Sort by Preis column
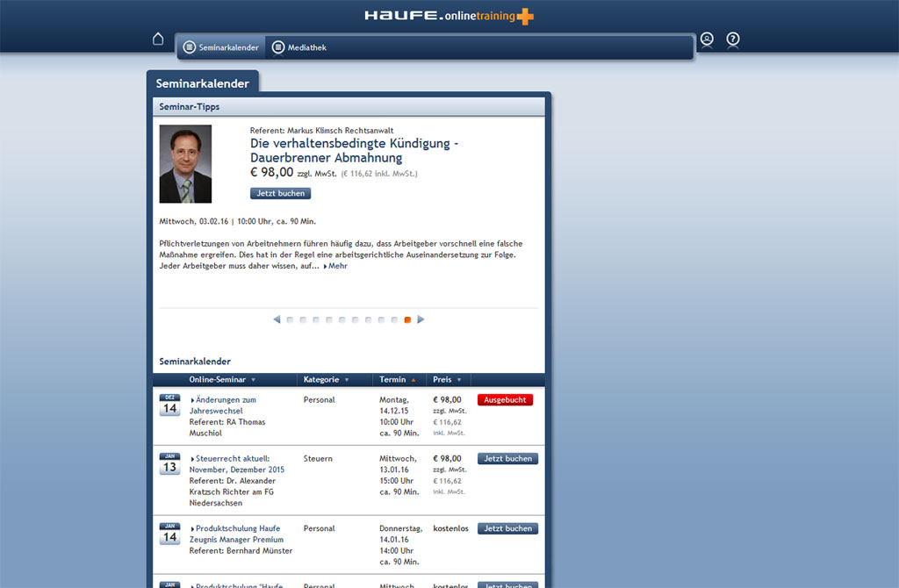 click(x=447, y=379)
